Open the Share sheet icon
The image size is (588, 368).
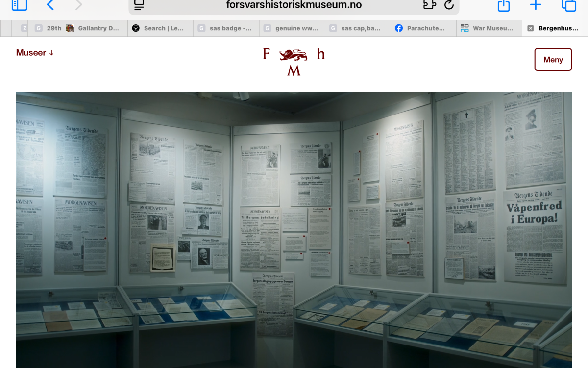pos(503,6)
